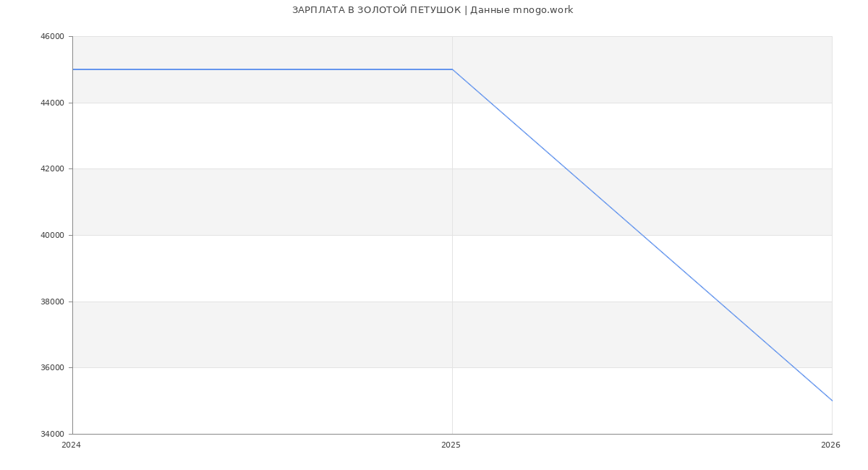Select the 40000 y-axis label
The height and width of the screenshot is (470, 868).
[x=53, y=235]
